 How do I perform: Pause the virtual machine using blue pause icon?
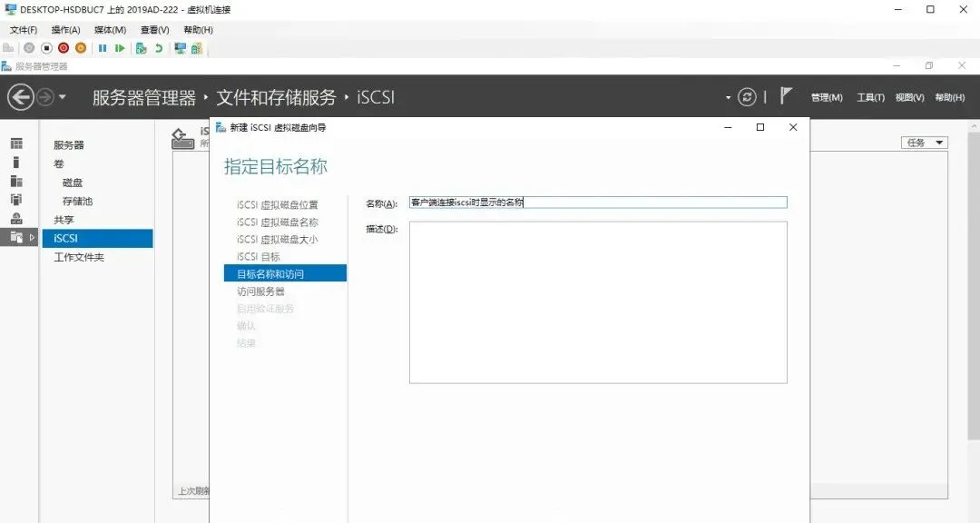(x=103, y=48)
